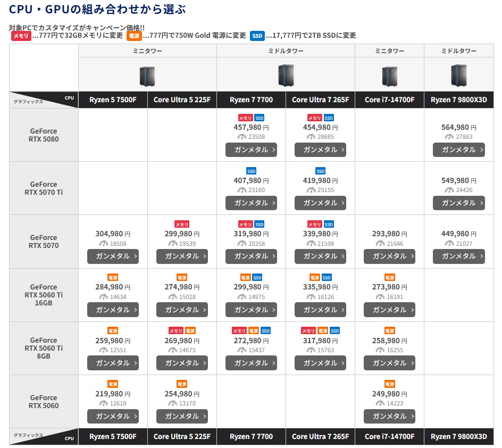This screenshot has width=502, height=448.
Task: Click ガンメタル under 449,980円
Action: coord(458,256)
